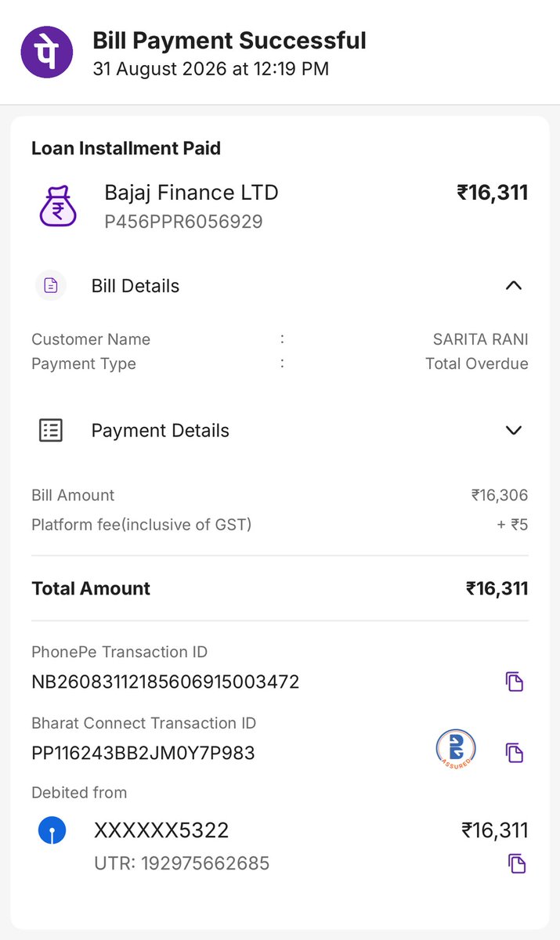The width and height of the screenshot is (560, 940).
Task: Tap the debited account XXXXXX5322
Action: 161,830
